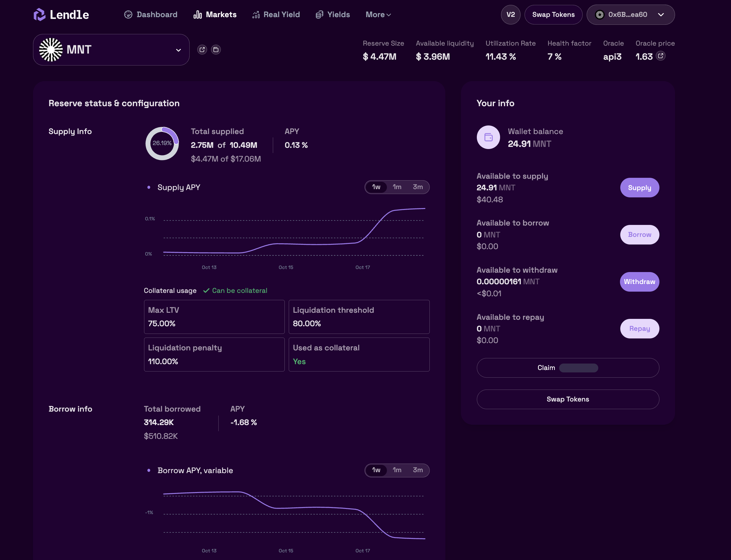Open the oracle price external link icon

tap(660, 56)
